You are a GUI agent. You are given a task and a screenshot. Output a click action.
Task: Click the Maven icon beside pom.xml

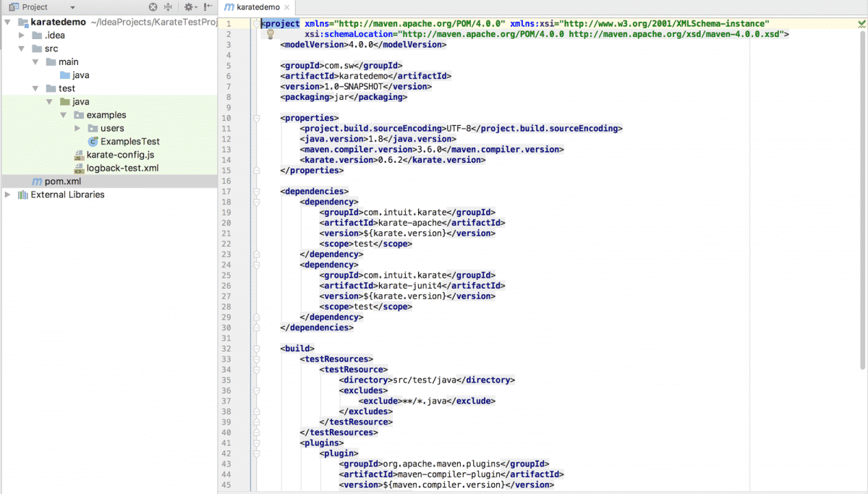38,182
